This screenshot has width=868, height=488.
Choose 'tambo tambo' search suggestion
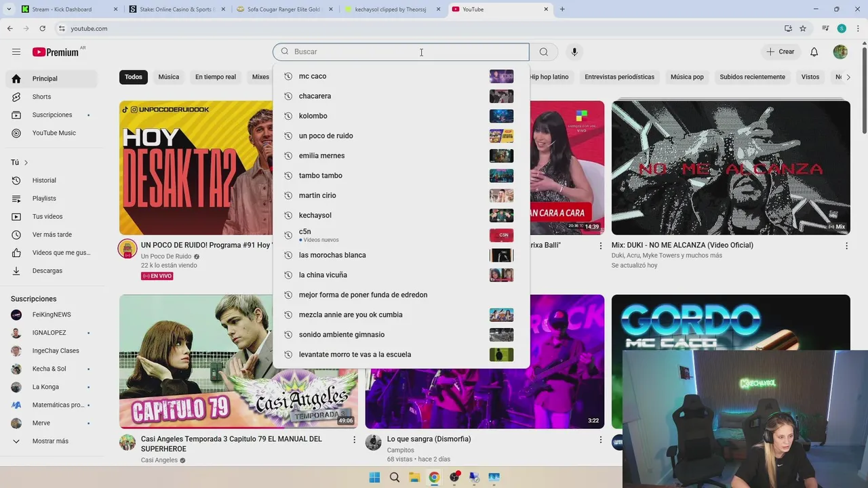point(400,176)
